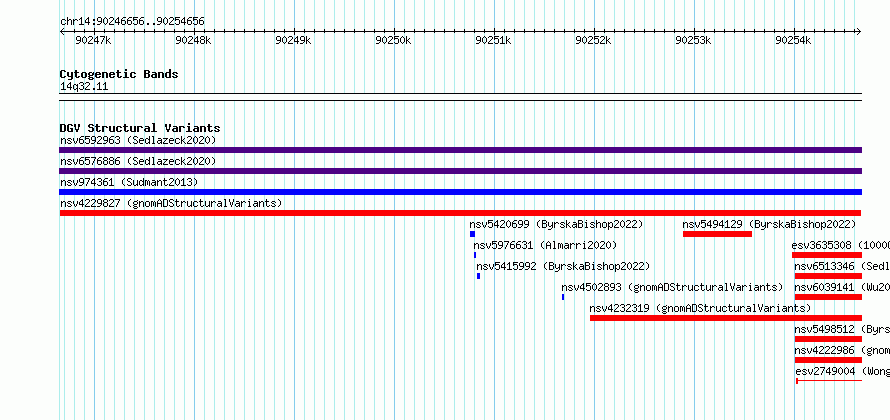The width and height of the screenshot is (890, 420).
Task: Click the nsv6592963 (Sedlazeck2020) variant label
Action: coord(138,140)
